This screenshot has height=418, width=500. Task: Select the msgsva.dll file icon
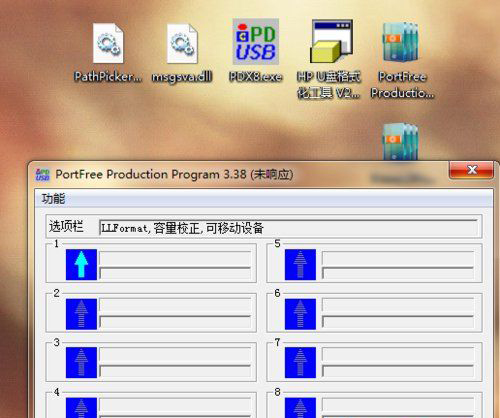pyautogui.click(x=182, y=43)
